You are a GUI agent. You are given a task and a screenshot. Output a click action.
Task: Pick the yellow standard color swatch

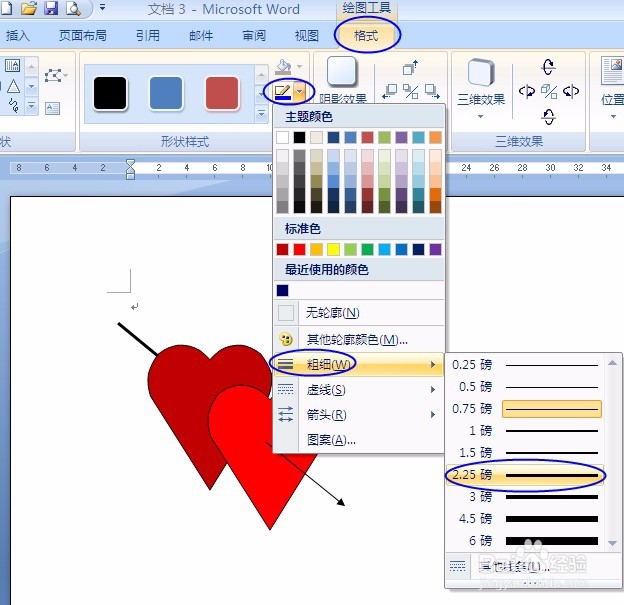333,250
